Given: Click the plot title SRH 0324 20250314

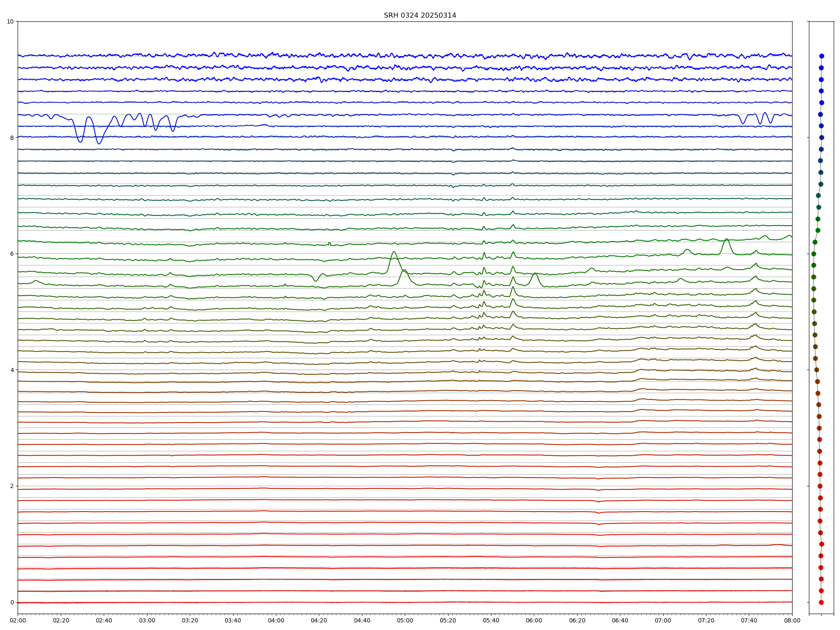Looking at the screenshot, I should coord(420,16).
